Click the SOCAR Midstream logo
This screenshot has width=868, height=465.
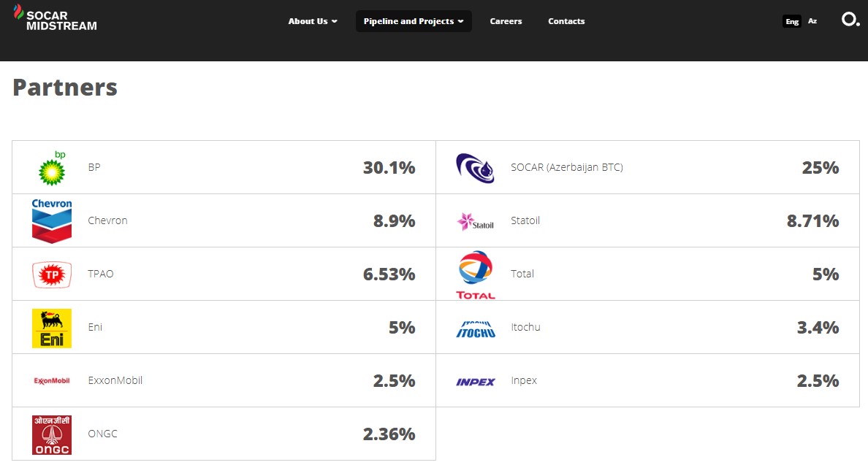pyautogui.click(x=55, y=18)
